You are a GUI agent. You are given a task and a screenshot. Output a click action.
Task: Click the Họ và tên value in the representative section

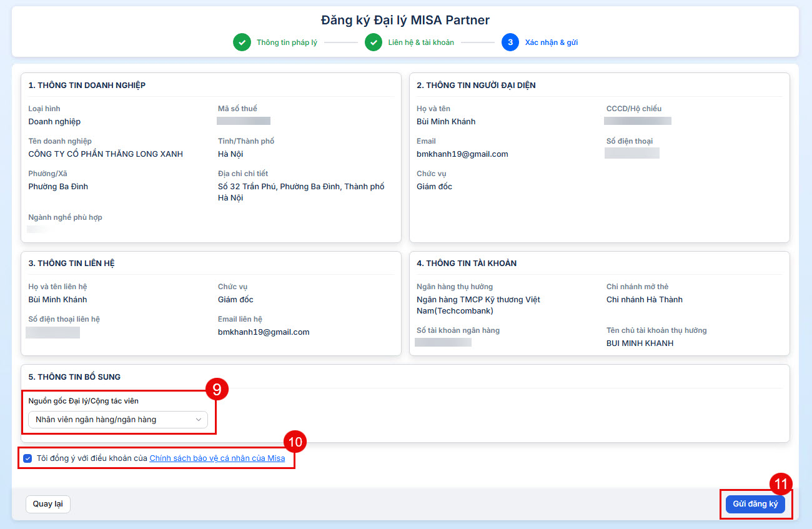pos(446,122)
